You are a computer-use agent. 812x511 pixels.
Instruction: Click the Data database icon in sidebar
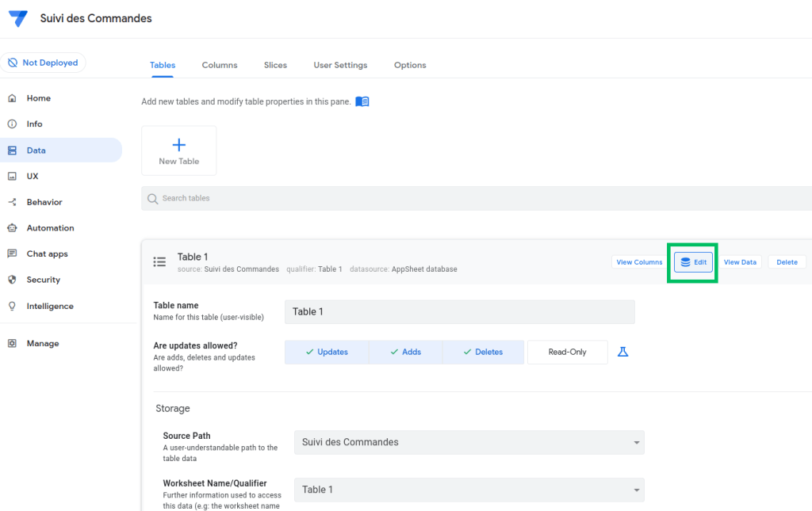click(x=13, y=151)
